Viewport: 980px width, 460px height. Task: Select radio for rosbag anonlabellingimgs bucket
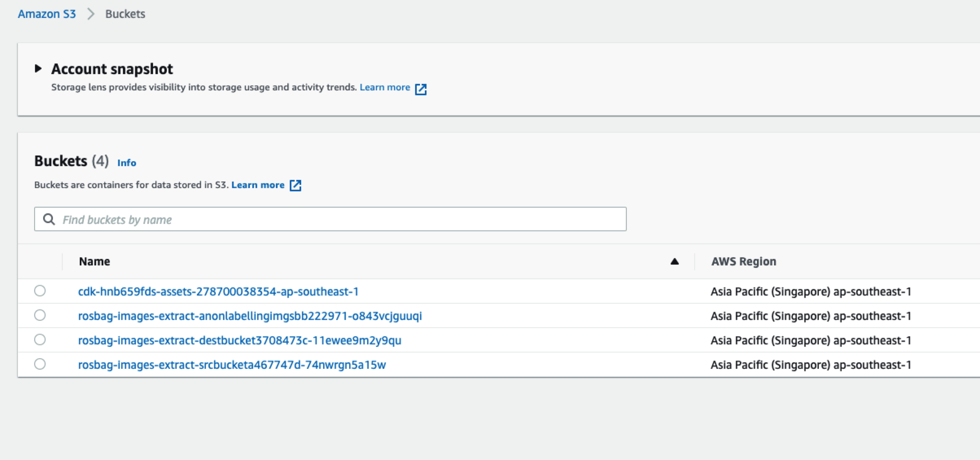[40, 315]
